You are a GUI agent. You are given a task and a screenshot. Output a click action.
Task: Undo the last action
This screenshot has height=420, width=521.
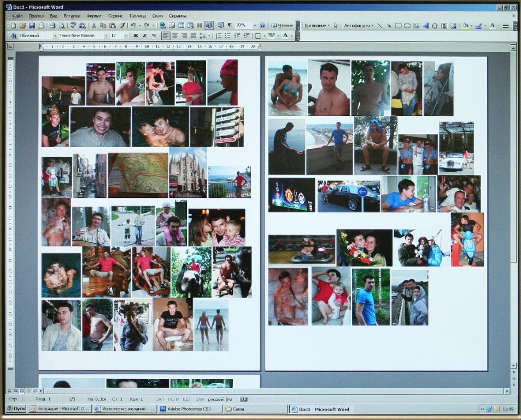[x=133, y=26]
